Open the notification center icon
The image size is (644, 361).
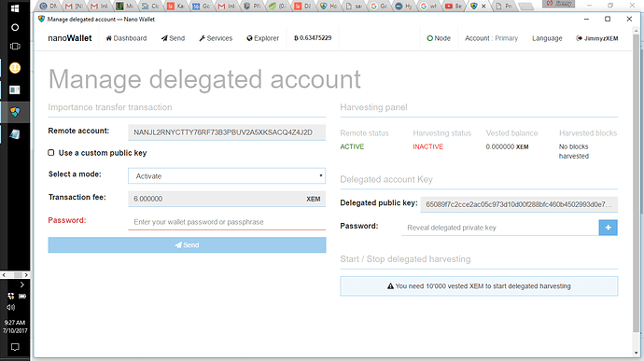click(x=15, y=347)
